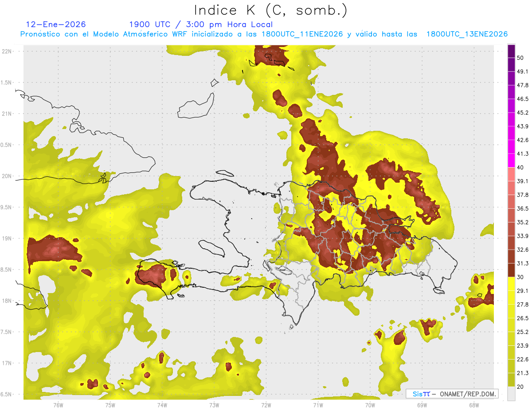
Task: Click the '20' value label on the colorbar
Action: [520, 386]
